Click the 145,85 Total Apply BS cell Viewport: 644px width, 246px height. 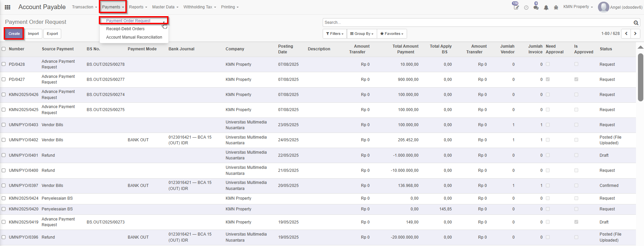445,209
